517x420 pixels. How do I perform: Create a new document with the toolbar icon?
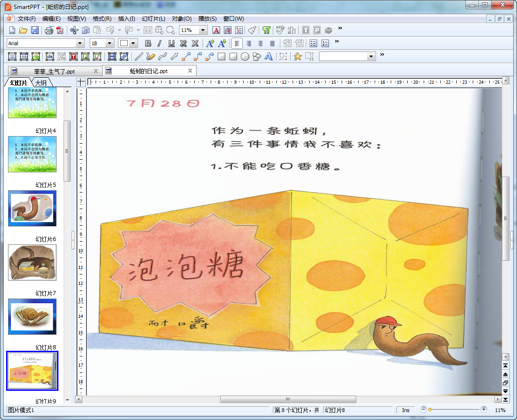tap(12, 30)
